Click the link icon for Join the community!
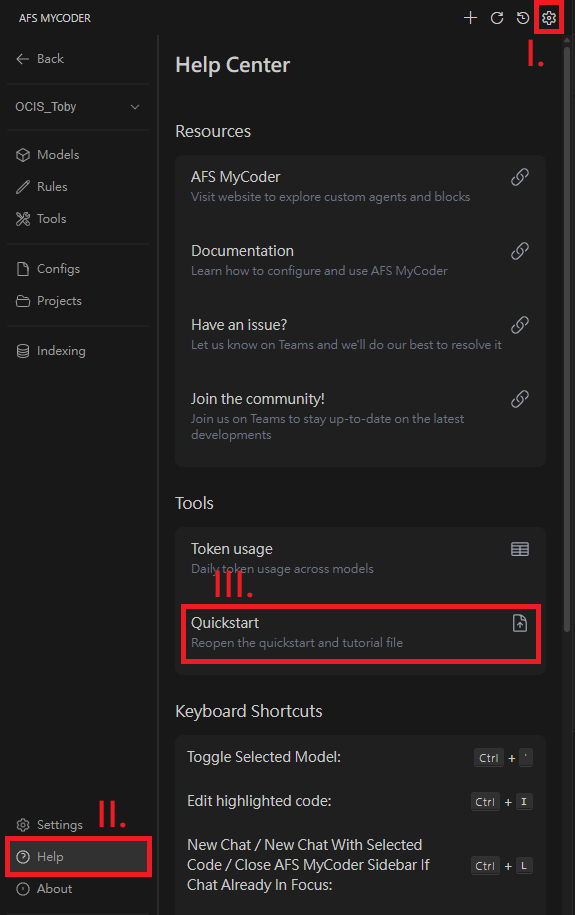The image size is (575, 915). 520,399
